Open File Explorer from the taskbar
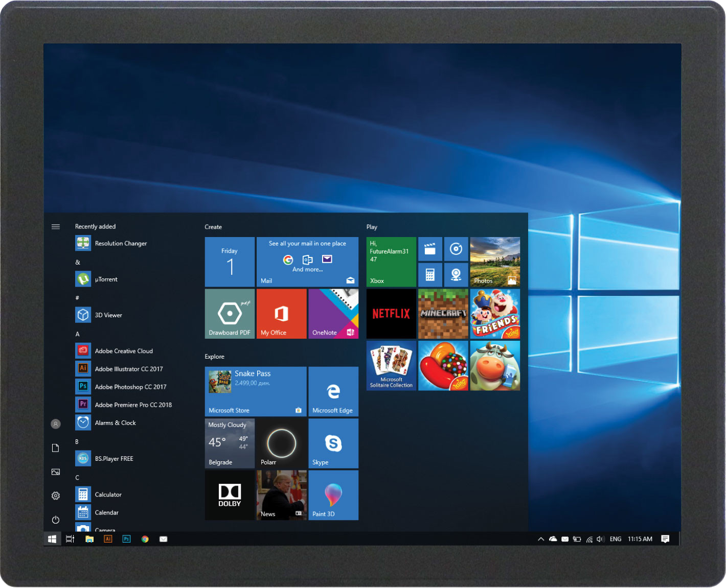This screenshot has height=588, width=726. (x=89, y=539)
